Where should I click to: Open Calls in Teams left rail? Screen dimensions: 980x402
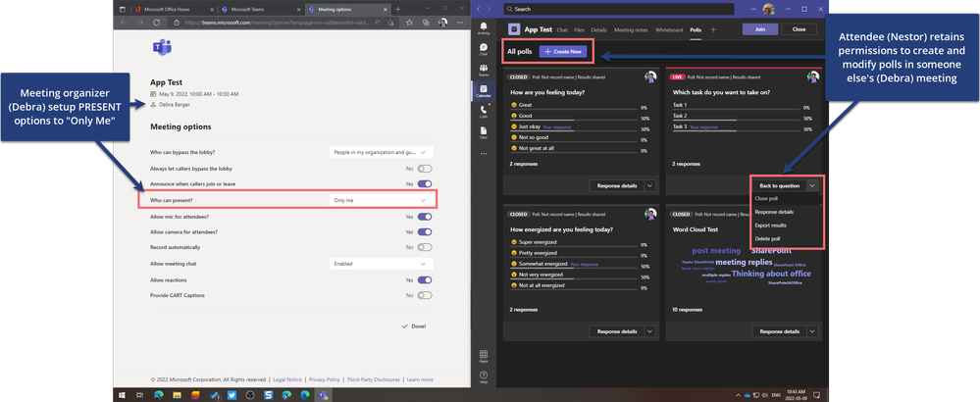tap(483, 112)
